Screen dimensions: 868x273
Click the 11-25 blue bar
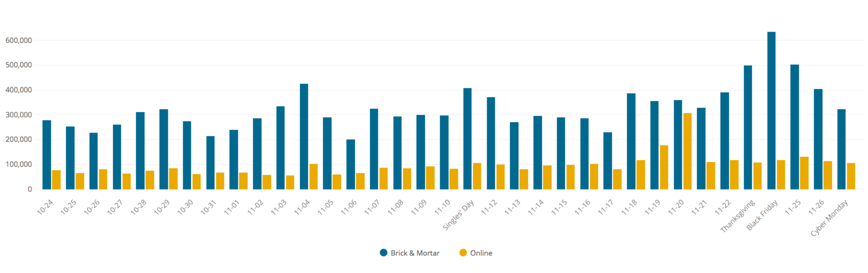794,127
